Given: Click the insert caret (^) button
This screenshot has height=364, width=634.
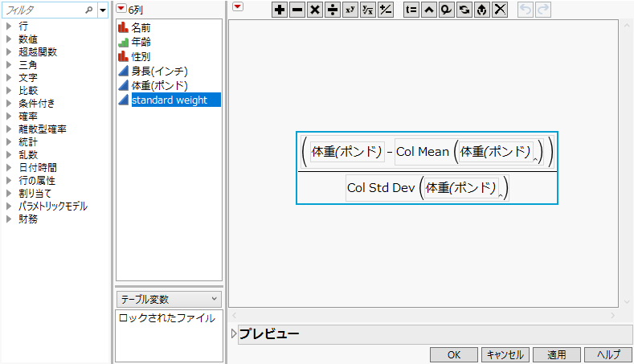Looking at the screenshot, I should [x=429, y=10].
